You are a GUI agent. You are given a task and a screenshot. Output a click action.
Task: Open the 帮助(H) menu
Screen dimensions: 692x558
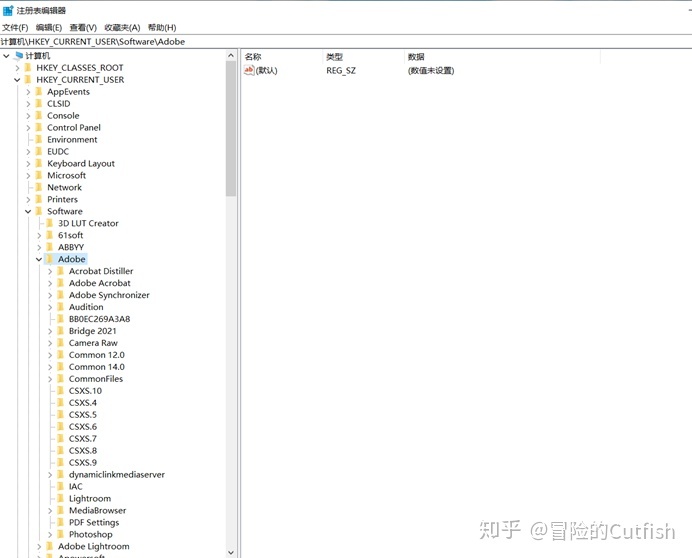(162, 27)
